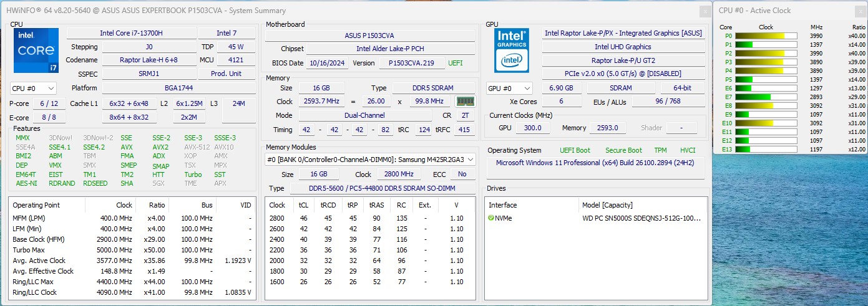The image size is (868, 306).
Task: Open the GPU #0 selector dropdown
Action: pyautogui.click(x=509, y=88)
